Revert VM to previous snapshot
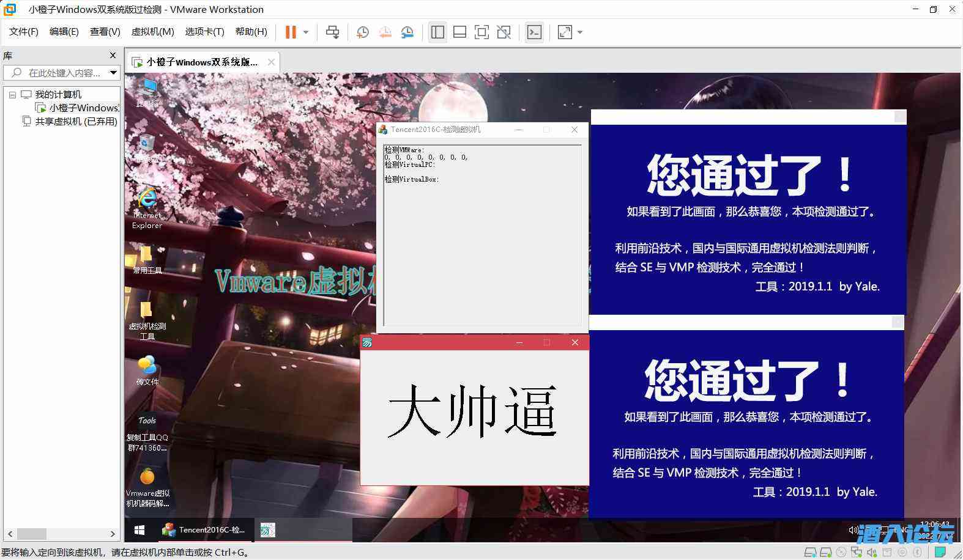This screenshot has width=963, height=560. coord(385,32)
